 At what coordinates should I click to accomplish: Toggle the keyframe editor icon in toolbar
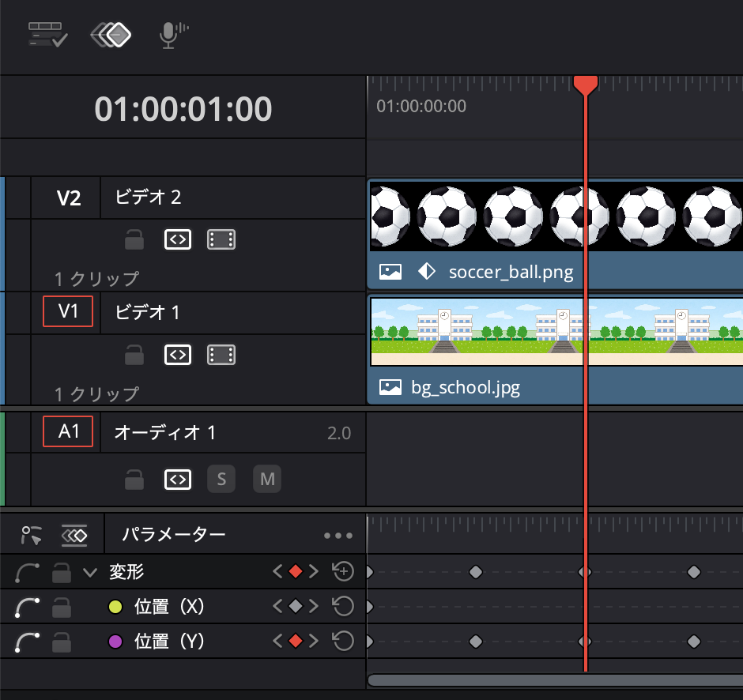point(111,33)
